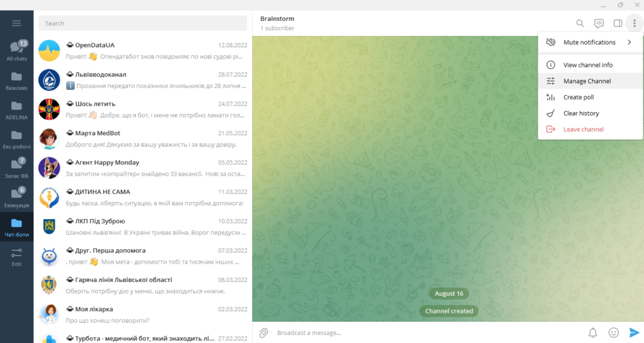Screen dimensions: 644x343
Task: Choose Clear history menu option
Action: tap(580, 113)
